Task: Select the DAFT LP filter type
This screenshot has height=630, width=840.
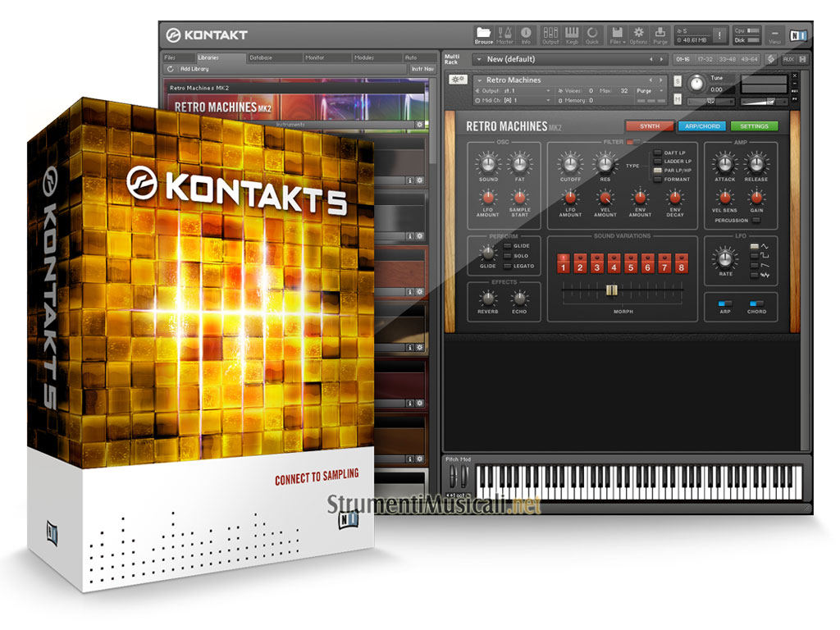Action: [x=658, y=153]
